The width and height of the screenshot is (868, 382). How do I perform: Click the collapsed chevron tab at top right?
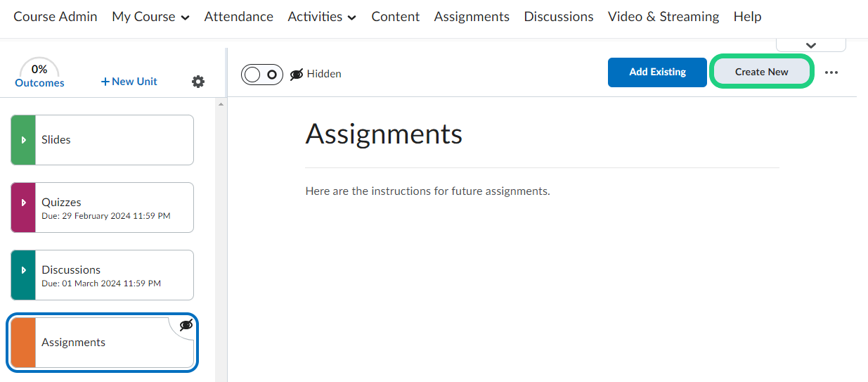pyautogui.click(x=810, y=46)
